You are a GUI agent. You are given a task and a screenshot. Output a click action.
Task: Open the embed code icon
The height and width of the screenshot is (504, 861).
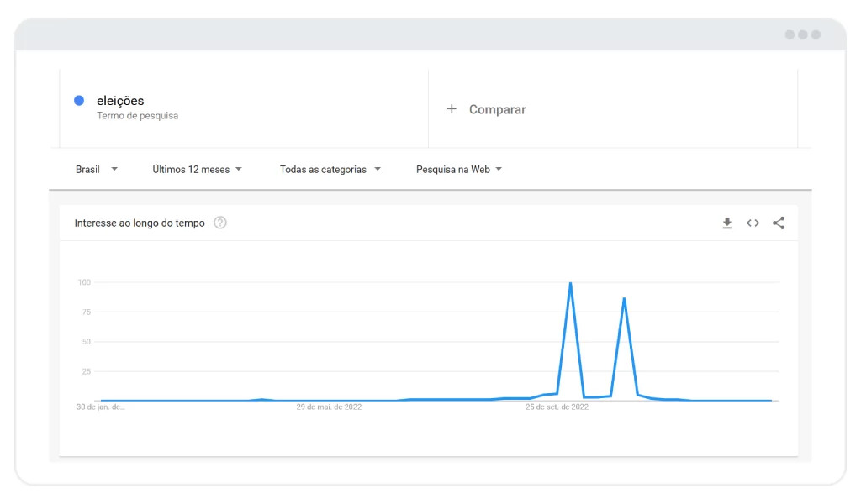(x=753, y=223)
